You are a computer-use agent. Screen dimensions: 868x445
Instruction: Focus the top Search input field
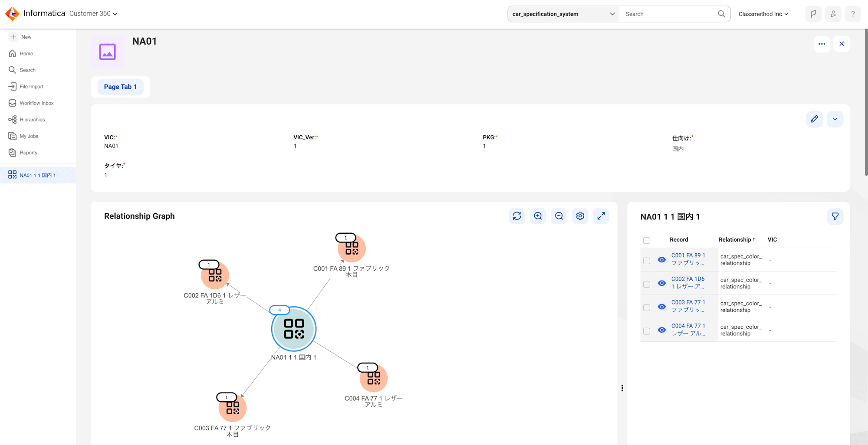point(668,14)
